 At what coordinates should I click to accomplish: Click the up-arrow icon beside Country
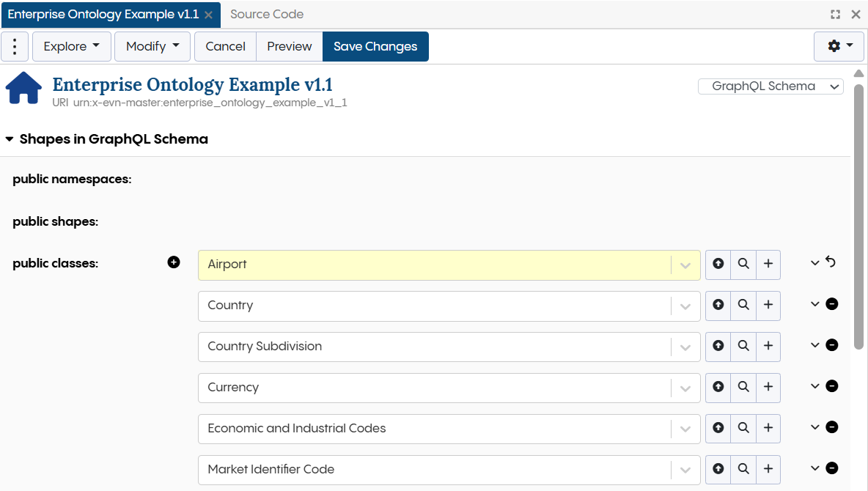(x=718, y=305)
